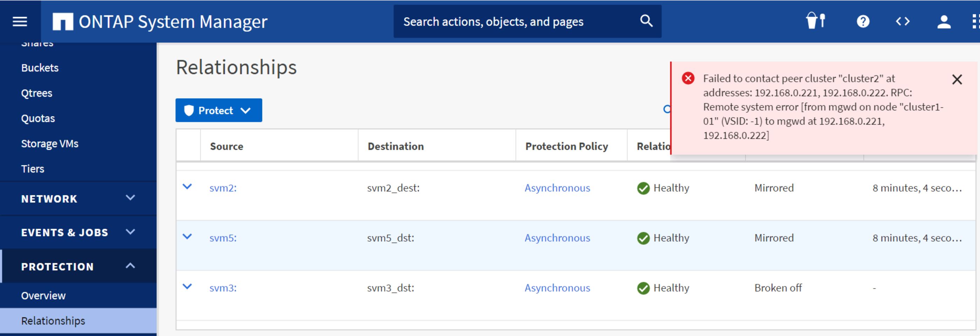Screen dimensions: 980x336
Task: Open Asynchronous policy link for svm3
Action: [557, 288]
